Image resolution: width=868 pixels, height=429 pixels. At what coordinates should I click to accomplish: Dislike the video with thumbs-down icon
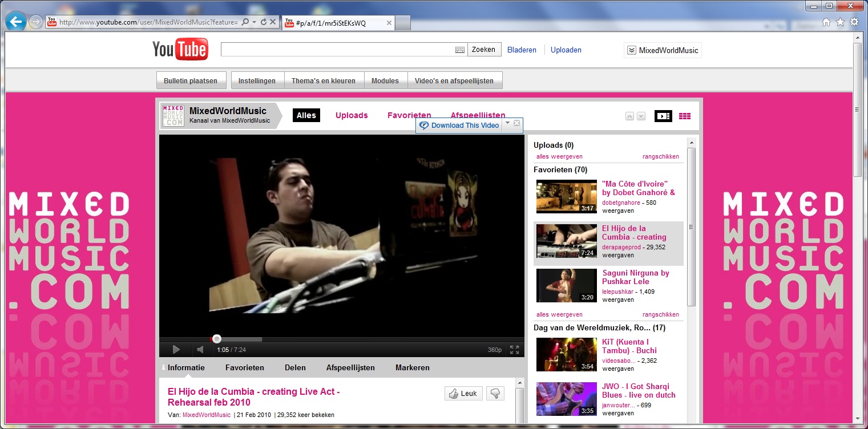coord(495,393)
